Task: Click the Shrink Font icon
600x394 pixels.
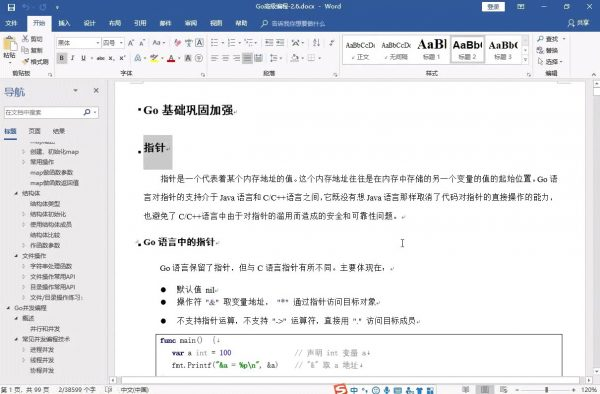Action: [x=142, y=43]
